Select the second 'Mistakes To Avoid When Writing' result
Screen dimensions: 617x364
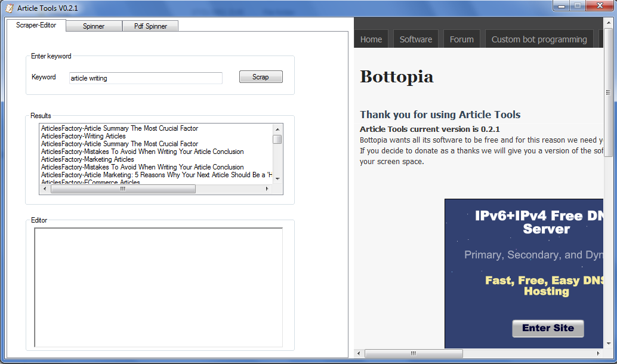point(143,167)
